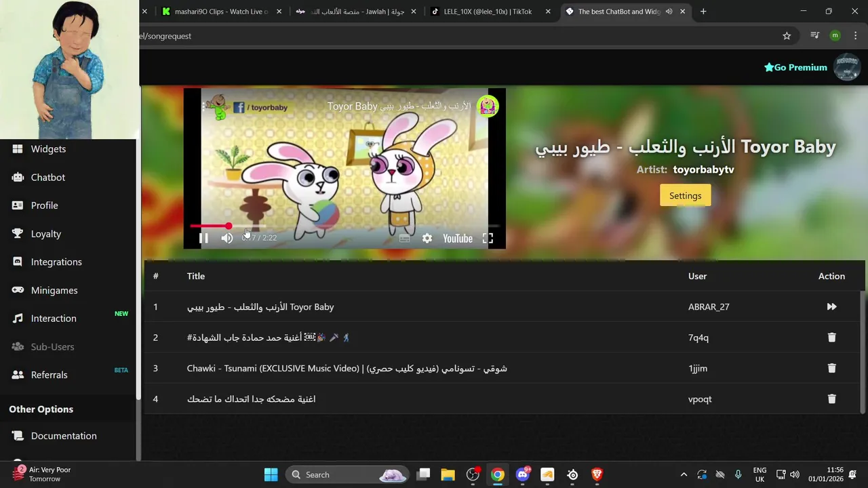
Task: Click Go Premium link
Action: pyautogui.click(x=795, y=67)
